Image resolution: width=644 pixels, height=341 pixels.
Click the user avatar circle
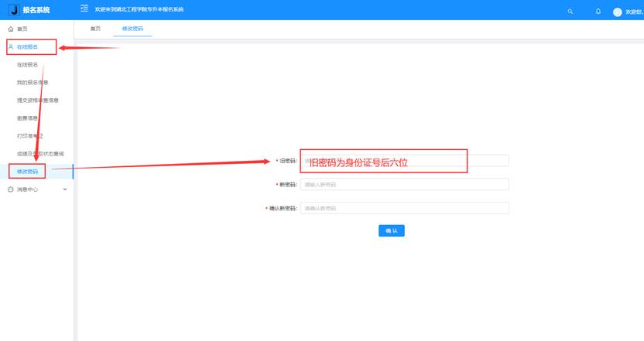click(x=617, y=12)
